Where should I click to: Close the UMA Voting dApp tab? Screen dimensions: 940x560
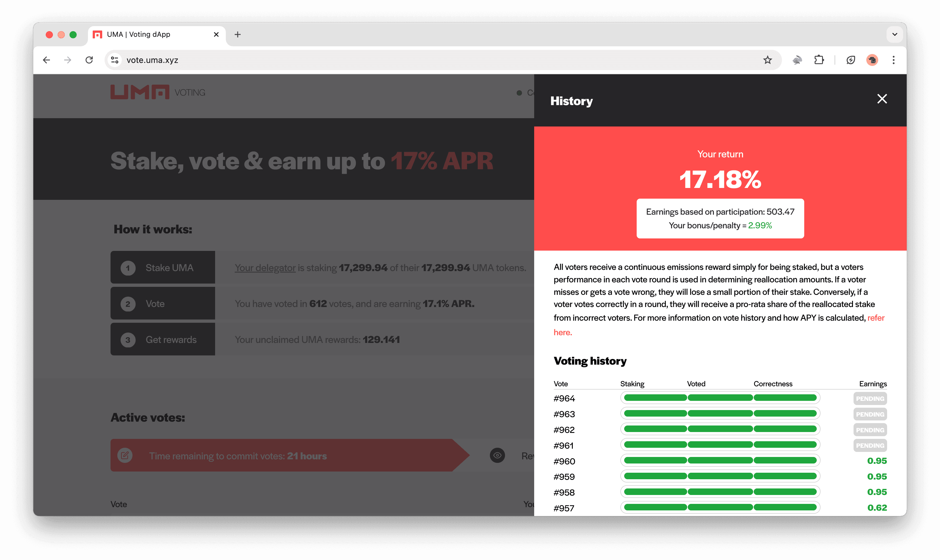point(216,34)
